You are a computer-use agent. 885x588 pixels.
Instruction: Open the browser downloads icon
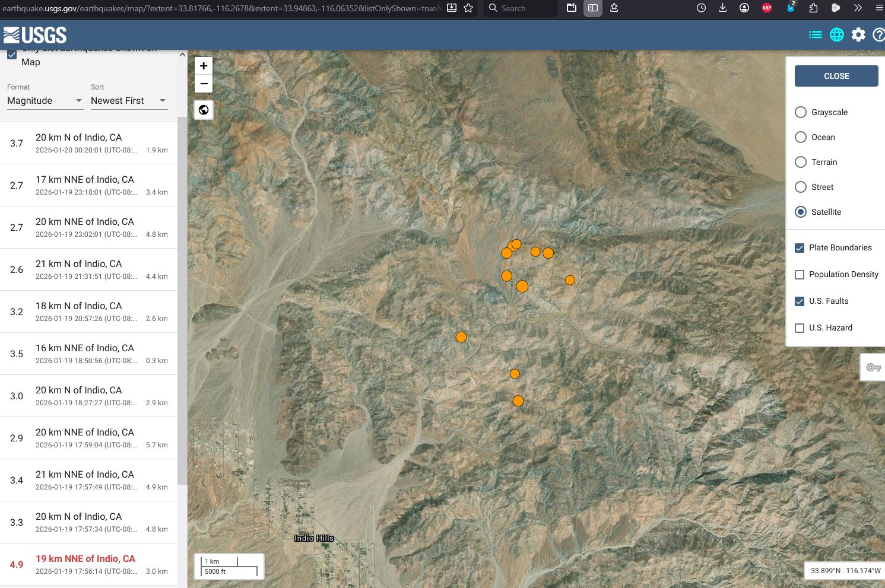pos(722,8)
